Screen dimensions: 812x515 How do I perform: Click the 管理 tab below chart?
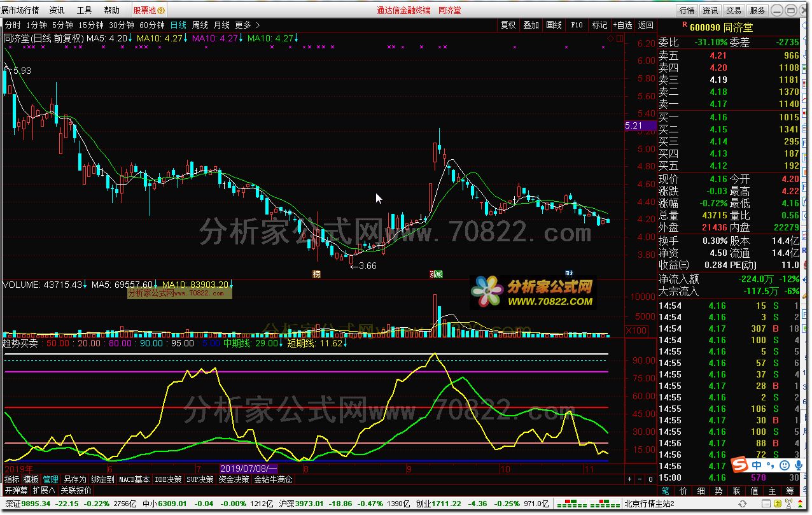(51, 479)
